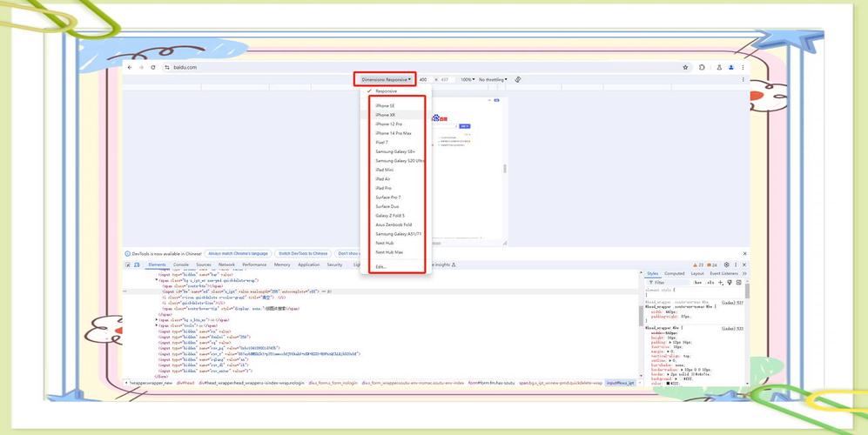The height and width of the screenshot is (435, 868).
Task: Click the rotate screen icon in device toolbar
Action: (518, 79)
